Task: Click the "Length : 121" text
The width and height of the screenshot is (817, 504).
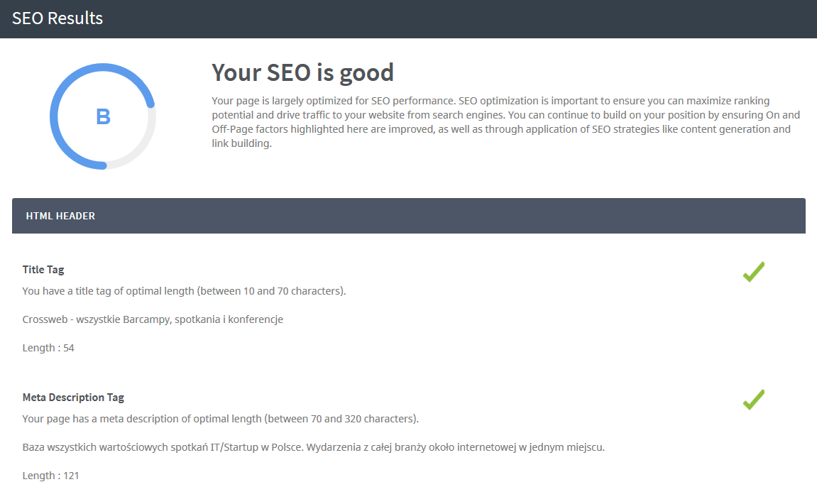Action: tap(50, 476)
